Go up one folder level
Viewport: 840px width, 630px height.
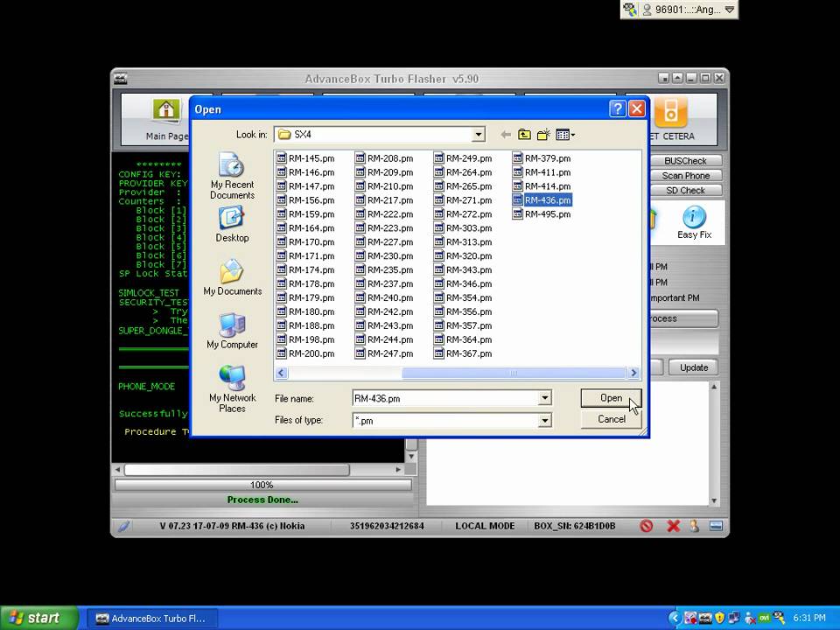[x=524, y=135]
